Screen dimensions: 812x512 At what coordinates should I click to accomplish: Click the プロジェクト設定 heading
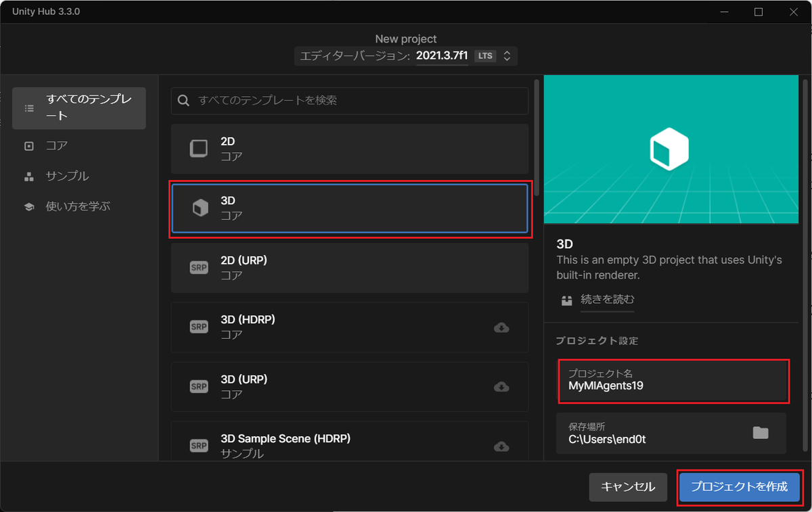(597, 341)
